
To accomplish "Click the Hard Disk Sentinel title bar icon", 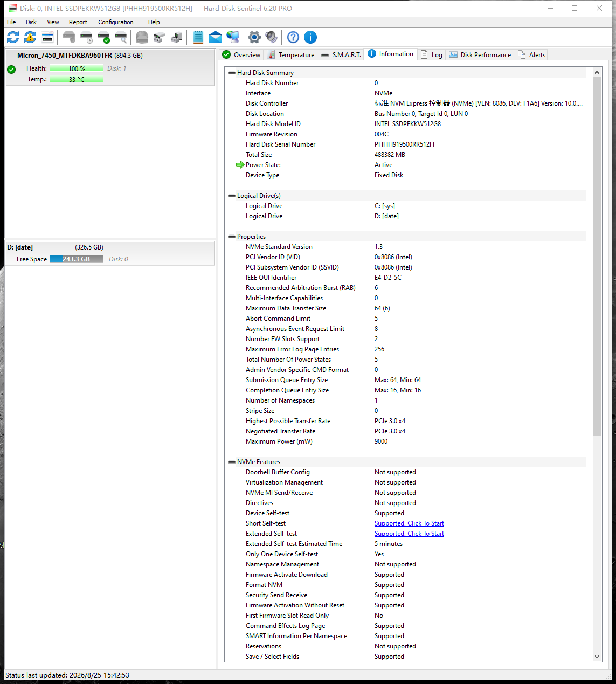I will [x=12, y=8].
